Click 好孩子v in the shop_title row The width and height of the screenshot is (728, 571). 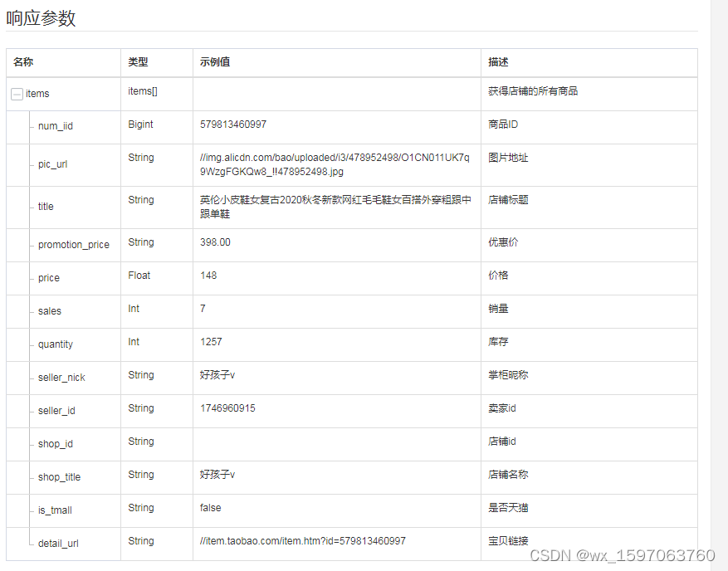pos(217,475)
